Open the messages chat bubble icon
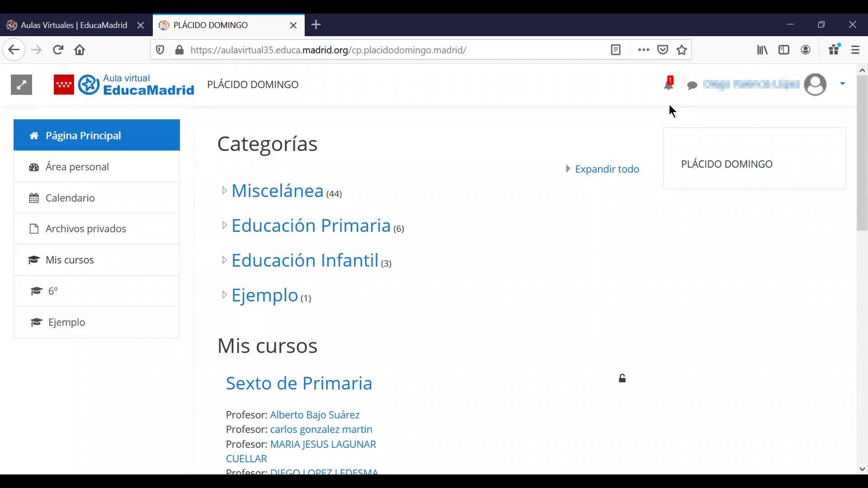 click(x=692, y=85)
